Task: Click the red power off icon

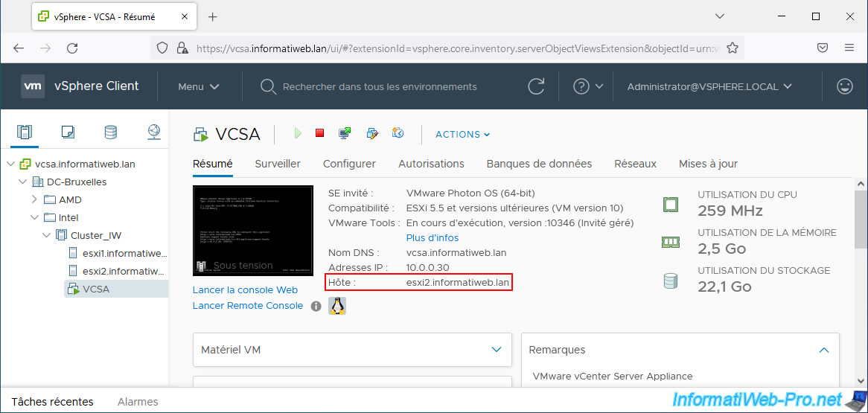Action: [x=319, y=133]
